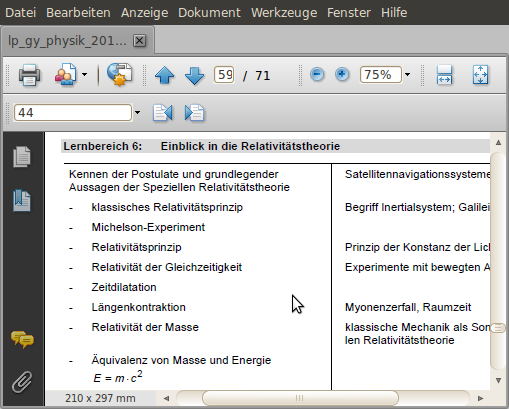Click the 75% zoom level field
The height and width of the screenshot is (409, 509).
coord(381,74)
